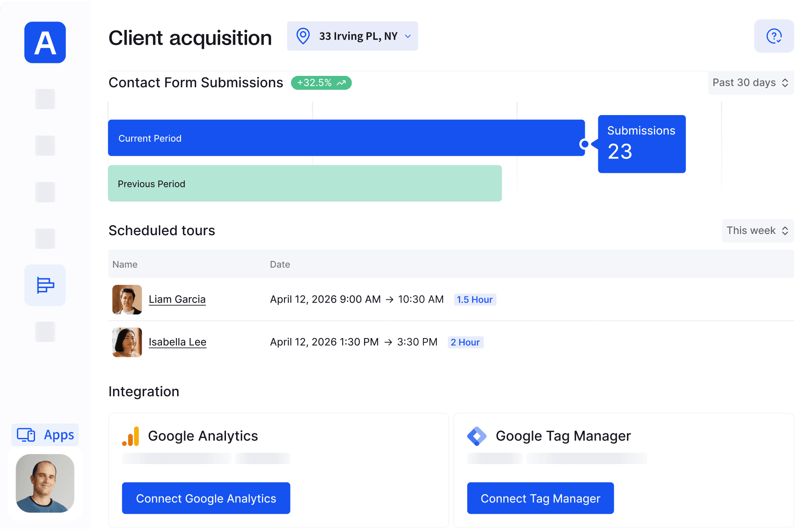Click Isabella Lee's avatar photo
This screenshot has width=812, height=529.
point(126,342)
